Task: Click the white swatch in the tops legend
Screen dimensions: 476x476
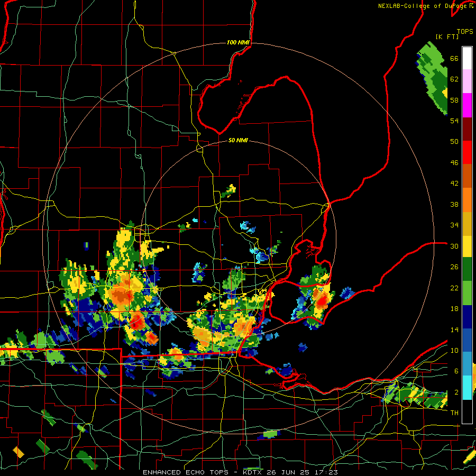Action: 467,58
